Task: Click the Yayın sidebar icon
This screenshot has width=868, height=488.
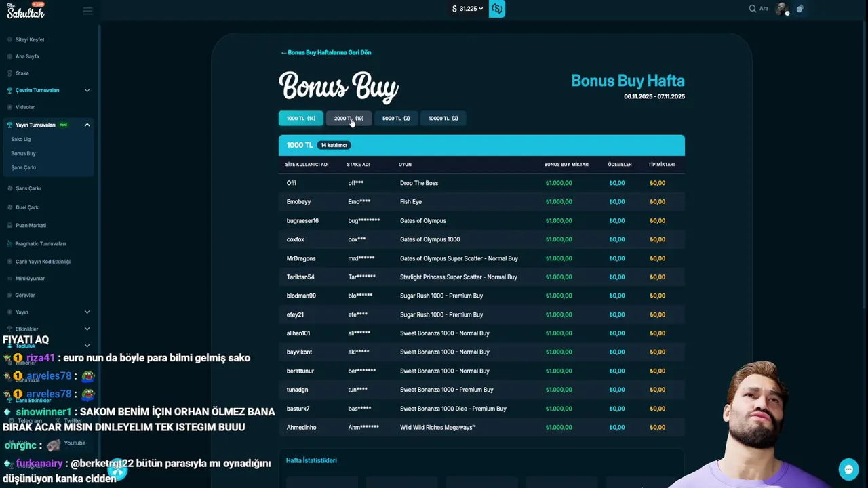Action: coord(9,312)
